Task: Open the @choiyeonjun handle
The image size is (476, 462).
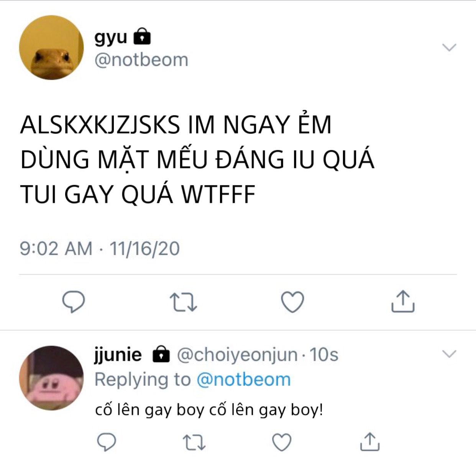Action: pyautogui.click(x=237, y=355)
